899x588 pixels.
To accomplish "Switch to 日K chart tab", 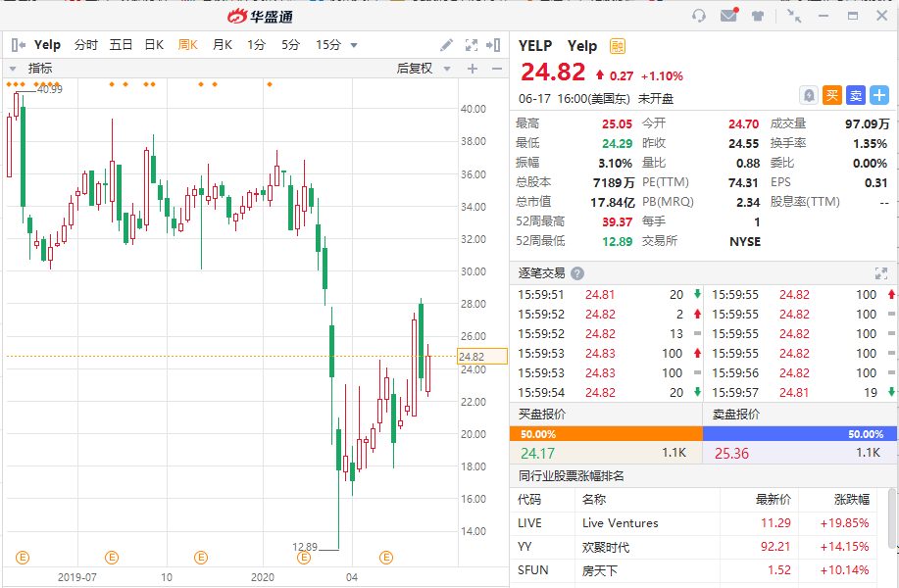I will pos(154,45).
